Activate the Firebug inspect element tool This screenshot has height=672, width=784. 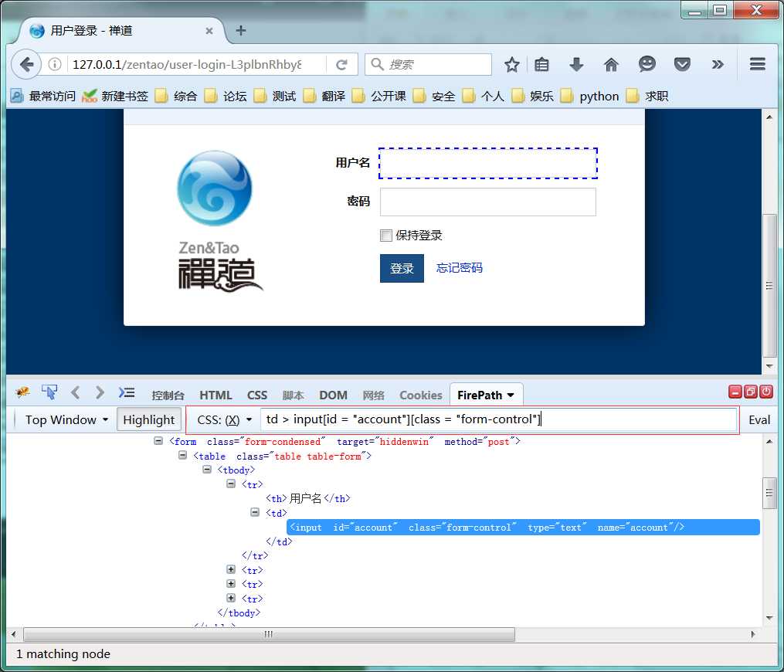(49, 392)
